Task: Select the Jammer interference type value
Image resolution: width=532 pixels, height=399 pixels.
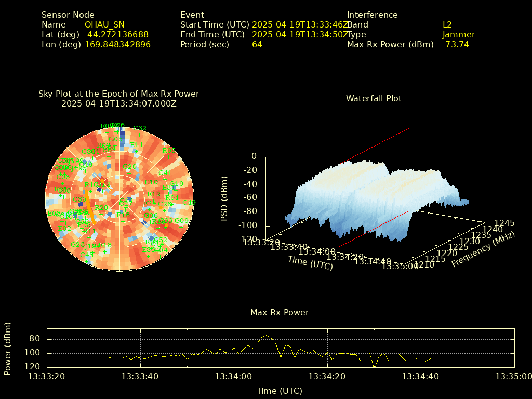Action: pos(459,35)
